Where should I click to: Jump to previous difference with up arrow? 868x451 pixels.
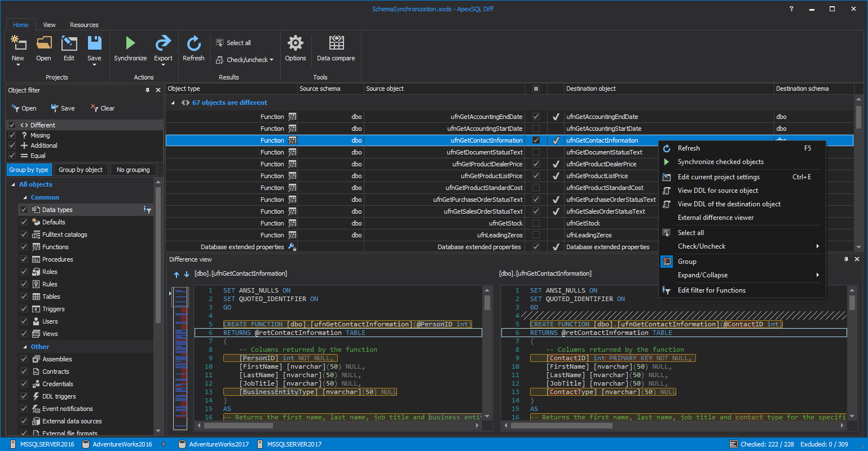pos(177,275)
